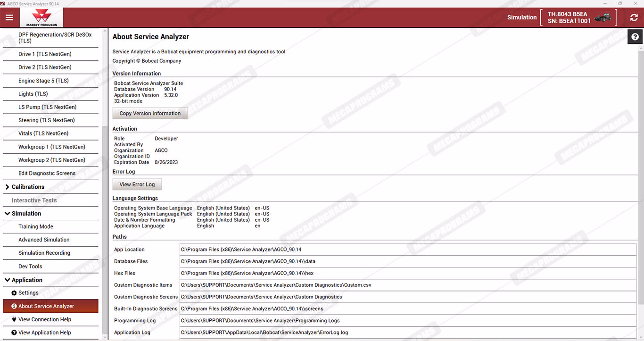Screen dimensions: 644x341
Task: Click the Simulation status label
Action: click(x=522, y=17)
